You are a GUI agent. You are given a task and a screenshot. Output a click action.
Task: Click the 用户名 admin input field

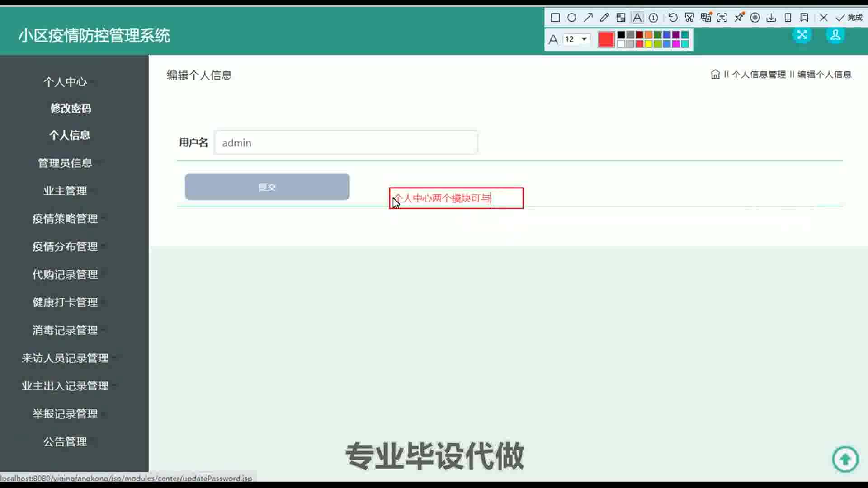(x=346, y=143)
